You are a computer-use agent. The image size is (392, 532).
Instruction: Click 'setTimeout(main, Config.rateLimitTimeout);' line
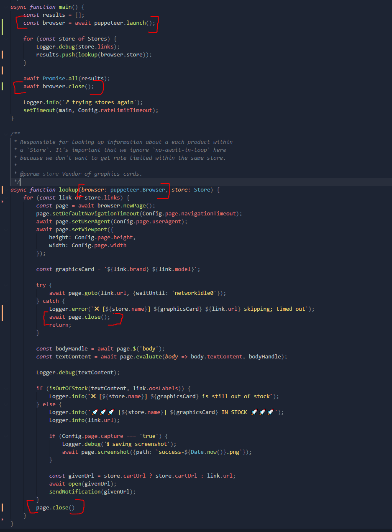91,110
